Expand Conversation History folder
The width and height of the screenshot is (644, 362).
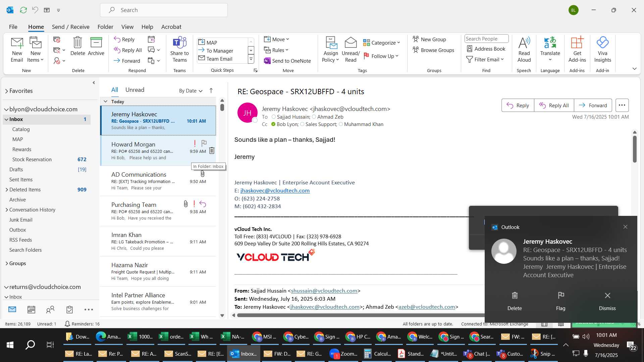(x=7, y=210)
